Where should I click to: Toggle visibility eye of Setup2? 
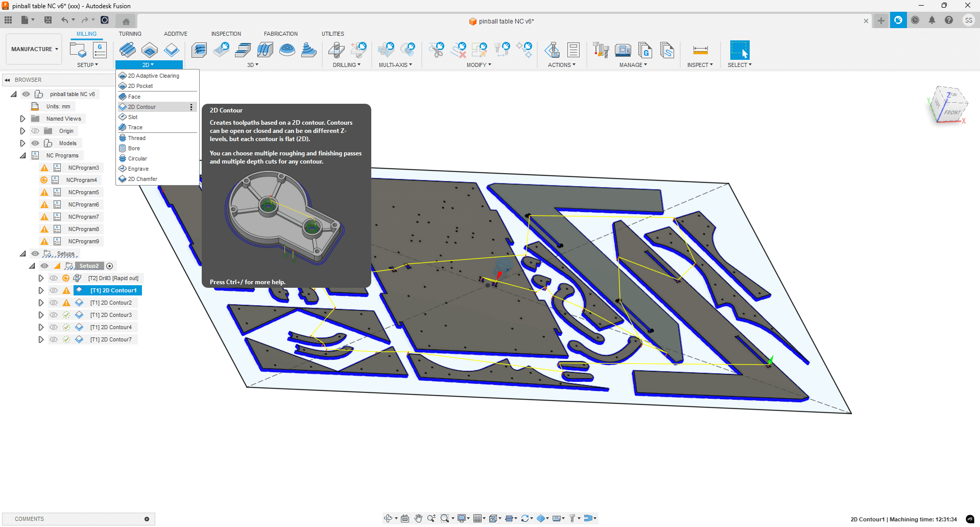pos(44,266)
